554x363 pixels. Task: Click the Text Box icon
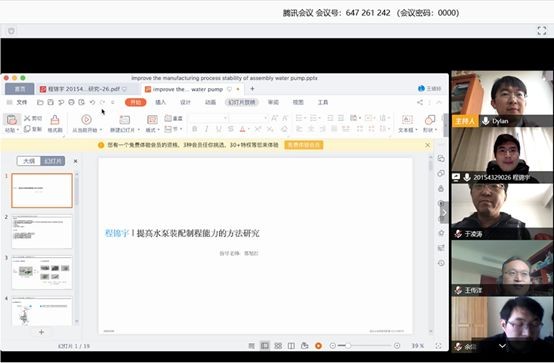click(407, 119)
